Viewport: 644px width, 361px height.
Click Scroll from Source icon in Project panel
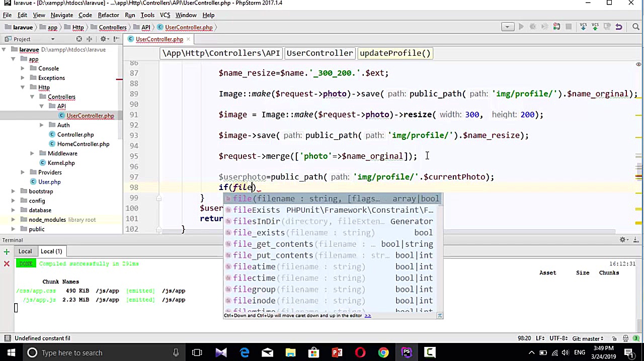click(79, 39)
